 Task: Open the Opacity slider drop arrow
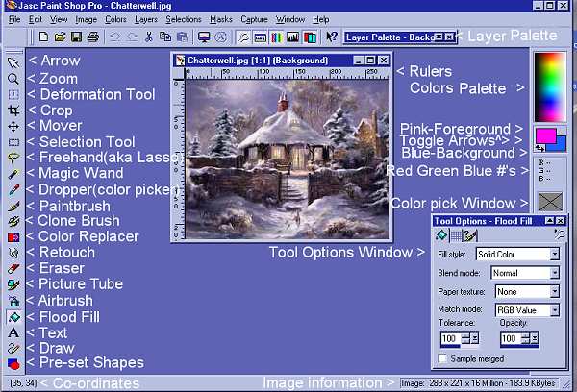[535, 338]
